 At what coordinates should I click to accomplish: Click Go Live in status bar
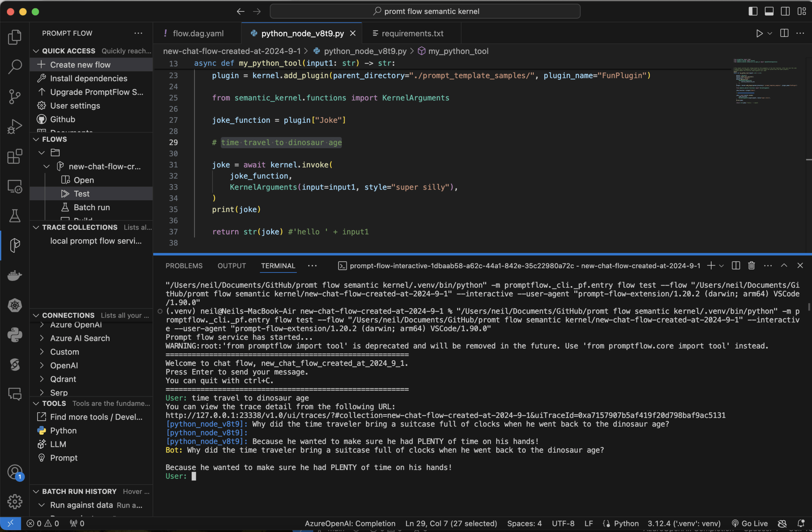[750, 523]
